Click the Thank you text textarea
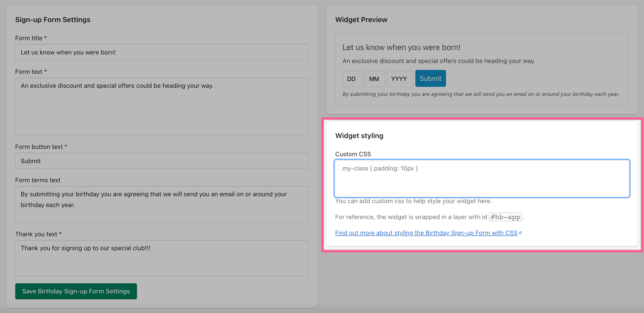The width and height of the screenshot is (644, 313). (162, 258)
